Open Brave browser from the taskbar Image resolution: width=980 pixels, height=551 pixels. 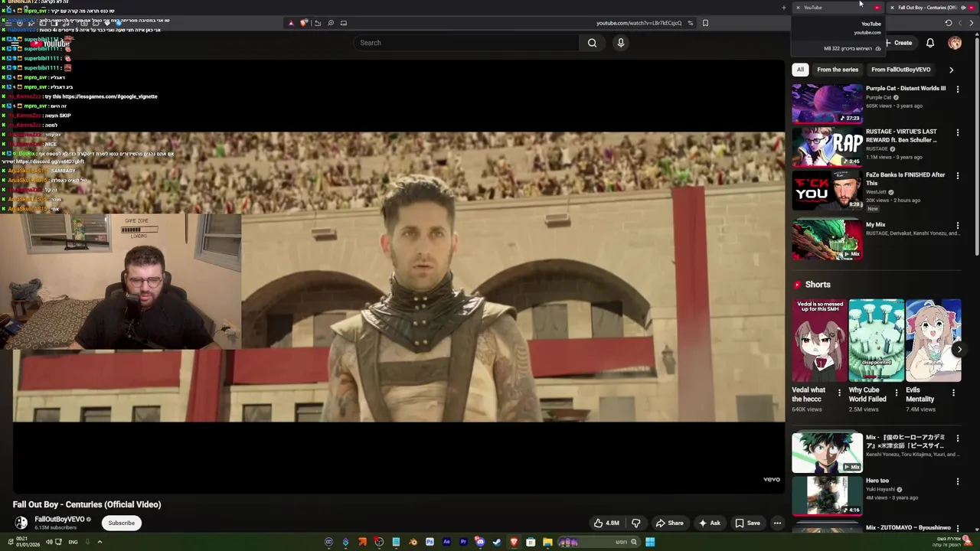(514, 542)
